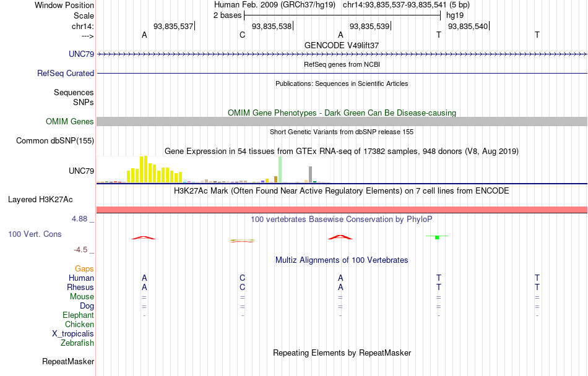Click the UNC79 intron arrow line
This screenshot has height=376, width=588.
click(x=342, y=54)
